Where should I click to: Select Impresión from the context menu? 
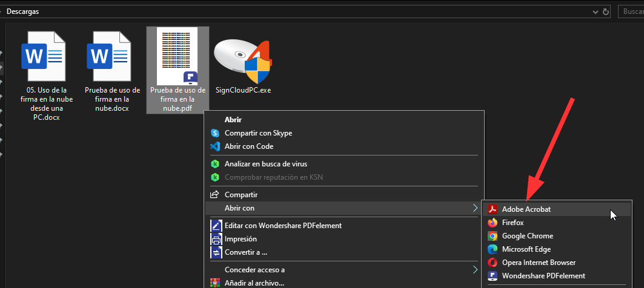[241, 239]
